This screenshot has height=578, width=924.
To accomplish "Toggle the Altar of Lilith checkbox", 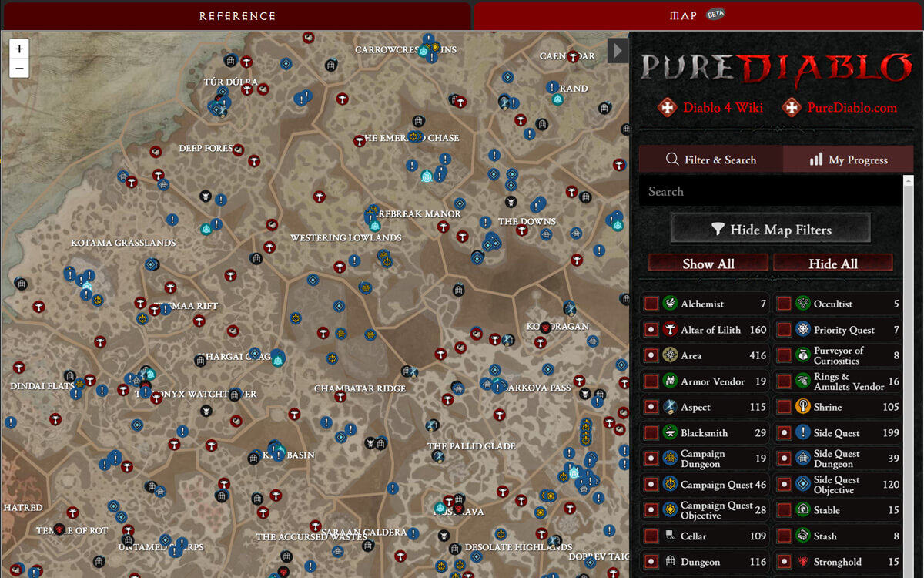I will 651,330.
